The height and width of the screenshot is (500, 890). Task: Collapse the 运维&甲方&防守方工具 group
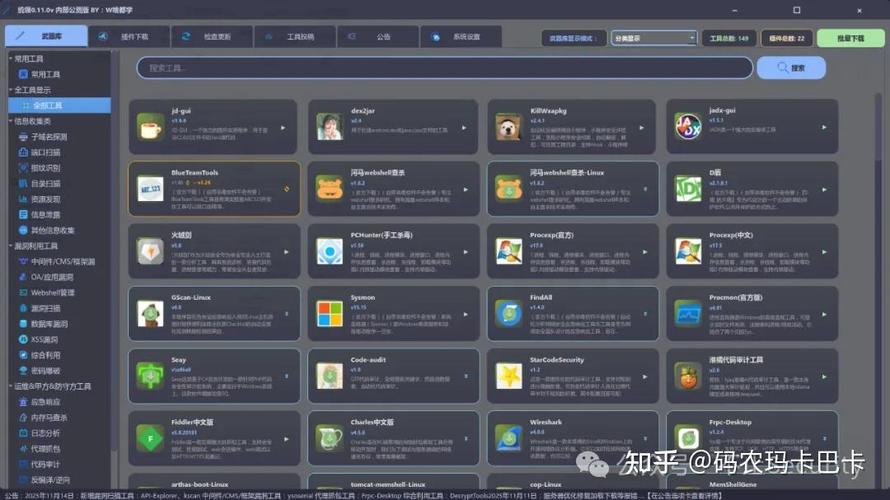coord(10,386)
